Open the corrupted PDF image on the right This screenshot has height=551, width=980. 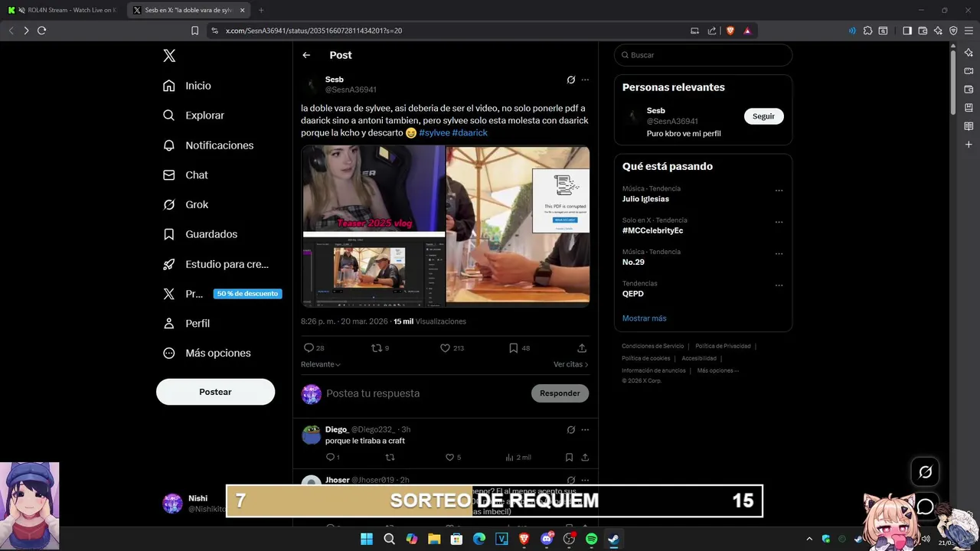click(518, 226)
